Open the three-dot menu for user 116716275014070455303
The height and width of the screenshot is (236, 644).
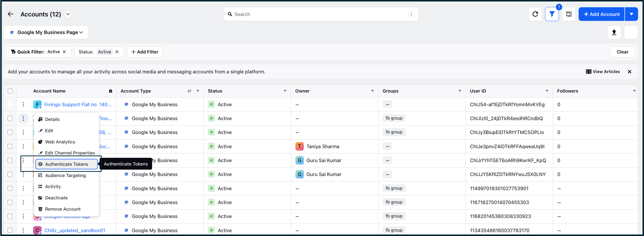[23, 202]
